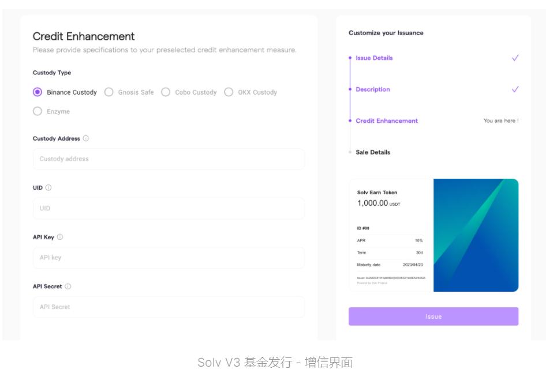Focus the Custody address input field
This screenshot has width=546, height=392.
tap(169, 159)
